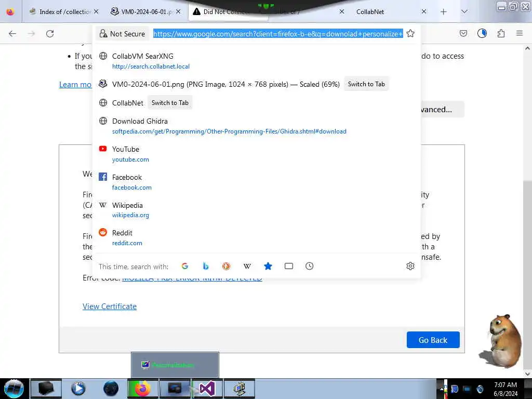The width and height of the screenshot is (532, 399).
Task: Click in the highlighted URL address field
Action: coord(278,34)
